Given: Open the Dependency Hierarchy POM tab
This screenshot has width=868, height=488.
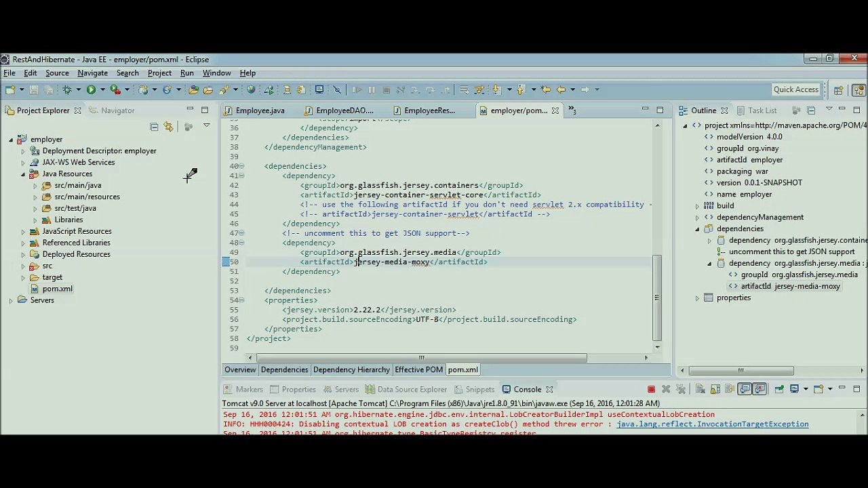Looking at the screenshot, I should [351, 370].
